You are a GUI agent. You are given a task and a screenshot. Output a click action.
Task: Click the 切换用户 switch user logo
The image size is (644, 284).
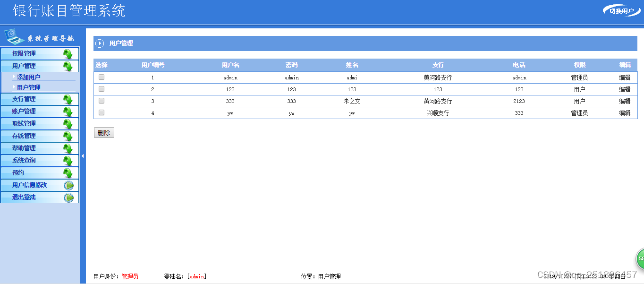coord(621,11)
